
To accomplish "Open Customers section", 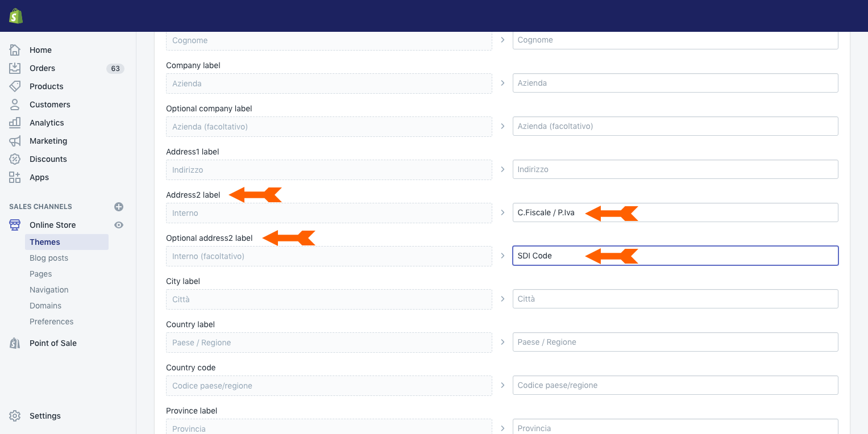I will pyautogui.click(x=50, y=105).
